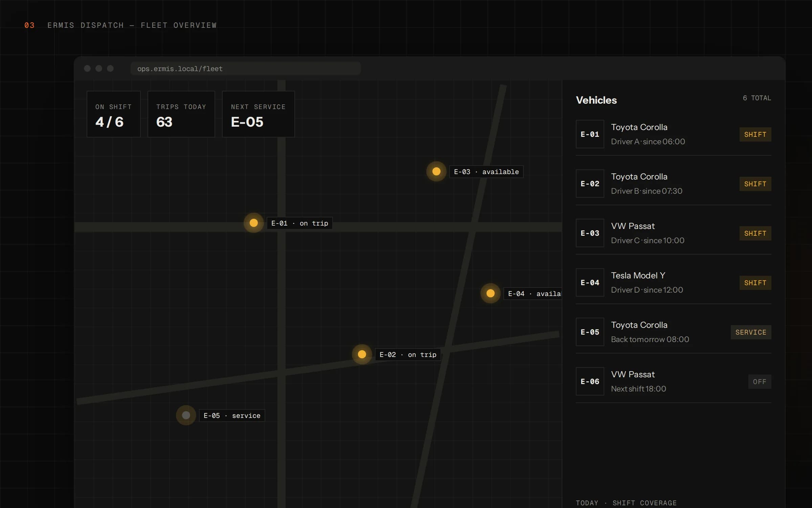Click the '6 TOTAL' count label
Viewport: 812px width, 508px height.
click(757, 98)
